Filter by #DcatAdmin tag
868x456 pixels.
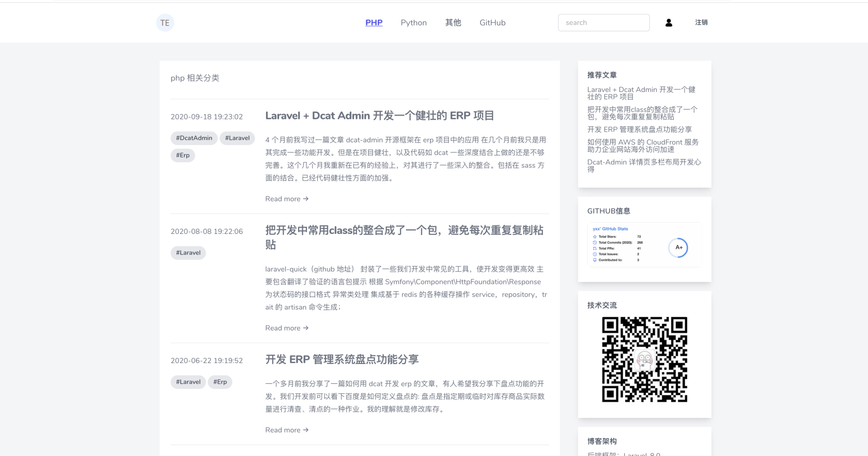tap(194, 138)
